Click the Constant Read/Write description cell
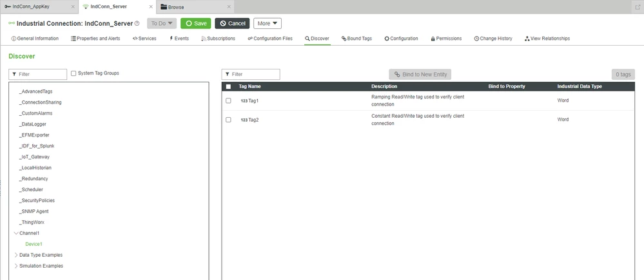 click(x=418, y=120)
